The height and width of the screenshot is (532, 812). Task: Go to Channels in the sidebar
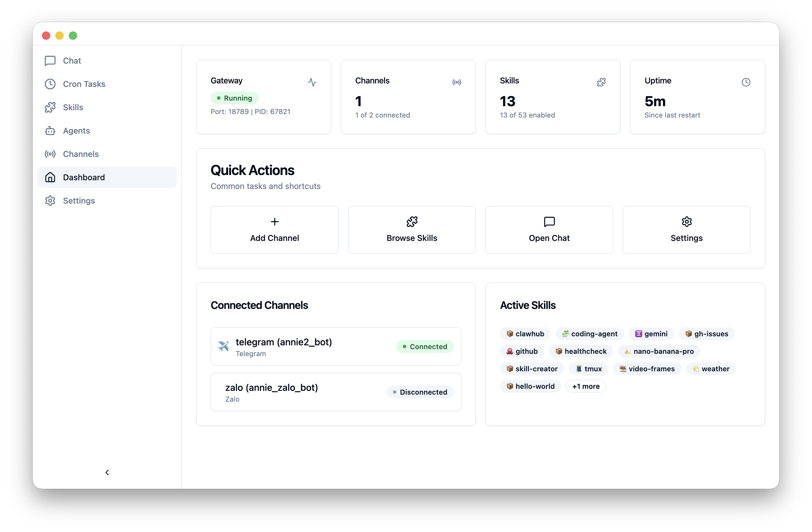pyautogui.click(x=80, y=154)
